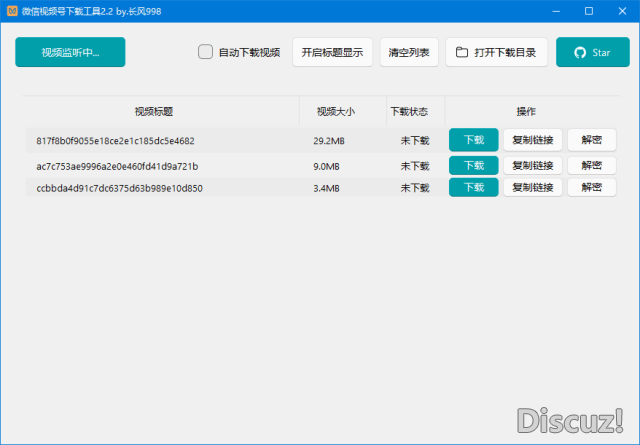Download the 9.0MB video

pyautogui.click(x=473, y=165)
